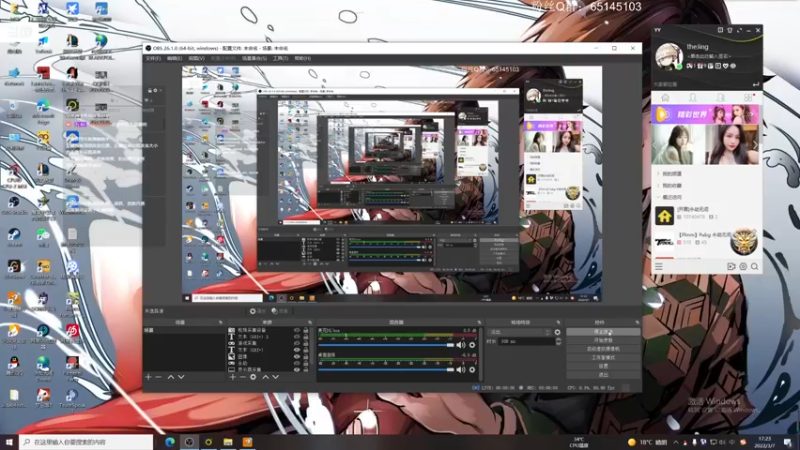Open YY search magnifier icon
The height and width of the screenshot is (450, 800).
click(755, 266)
